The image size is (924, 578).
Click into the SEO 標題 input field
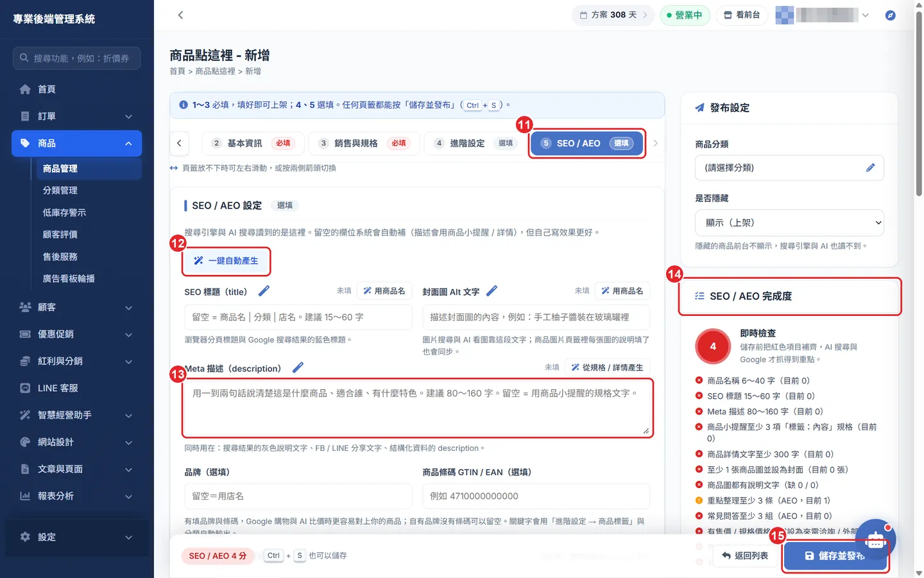click(x=298, y=317)
